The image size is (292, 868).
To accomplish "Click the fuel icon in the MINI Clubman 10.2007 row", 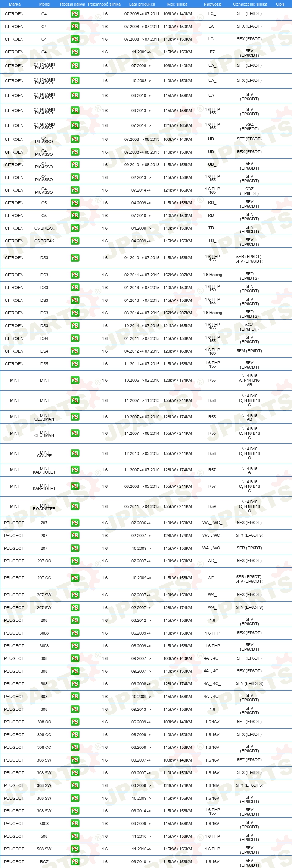I will click(x=75, y=417).
